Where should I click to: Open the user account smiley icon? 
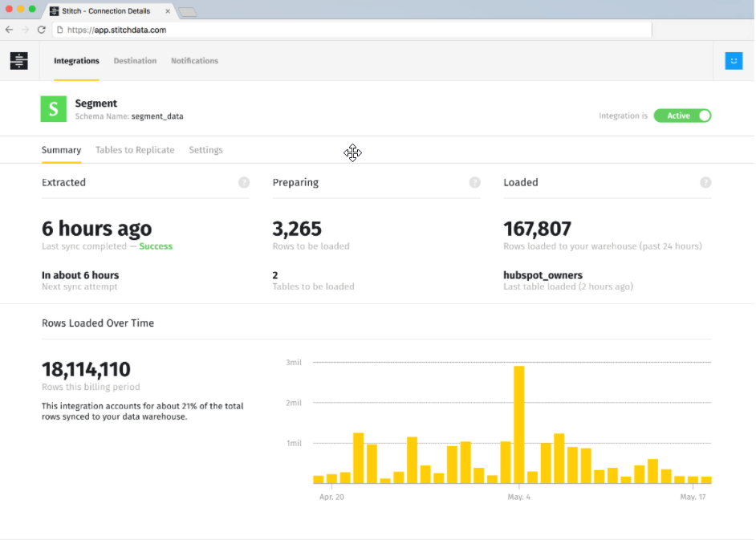(733, 61)
